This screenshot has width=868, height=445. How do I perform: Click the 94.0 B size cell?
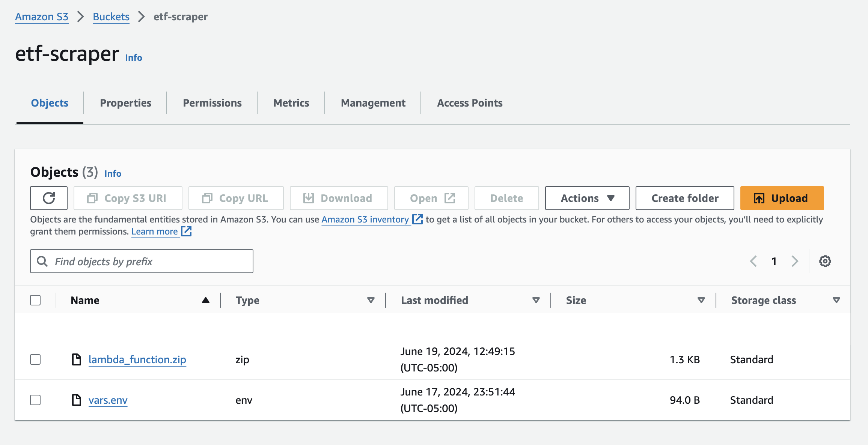pyautogui.click(x=685, y=400)
